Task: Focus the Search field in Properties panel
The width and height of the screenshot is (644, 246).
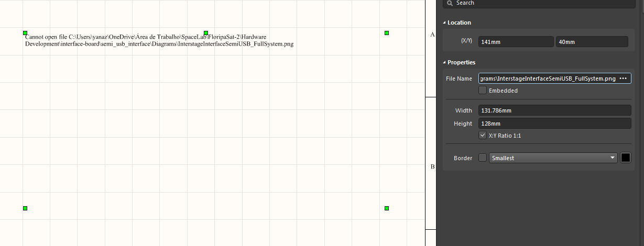Action: (540, 3)
